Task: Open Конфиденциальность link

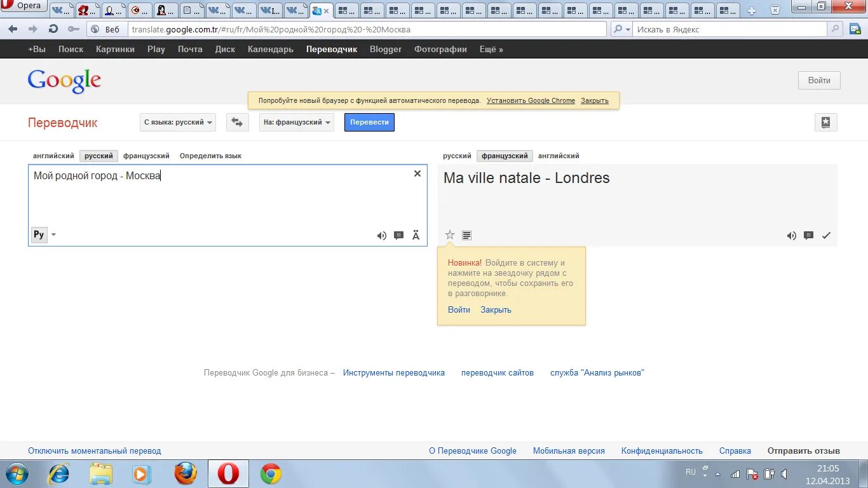Action: [x=662, y=451]
